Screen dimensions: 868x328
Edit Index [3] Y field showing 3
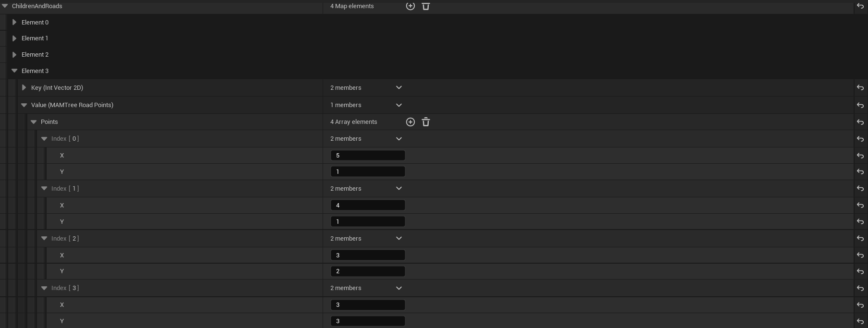coord(368,321)
